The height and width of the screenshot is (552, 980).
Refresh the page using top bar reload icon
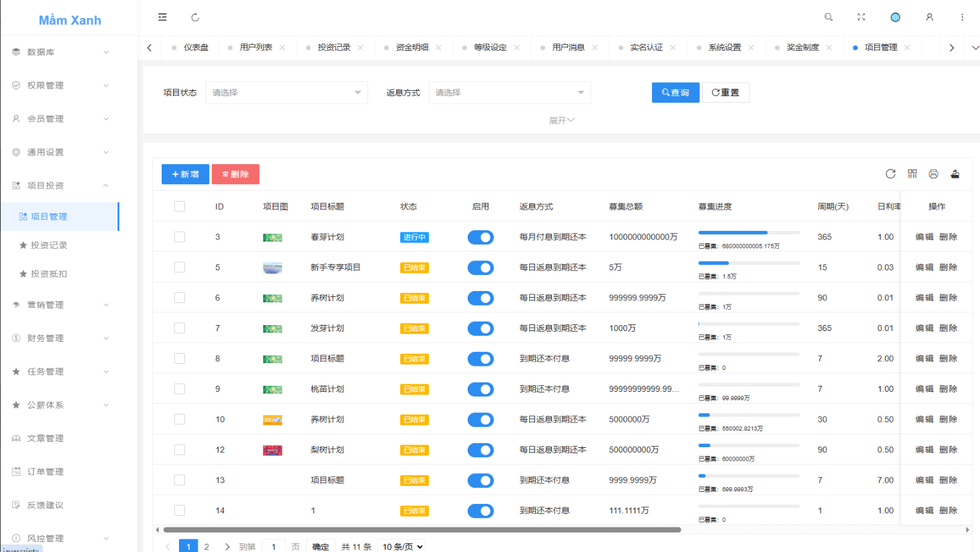coord(195,17)
